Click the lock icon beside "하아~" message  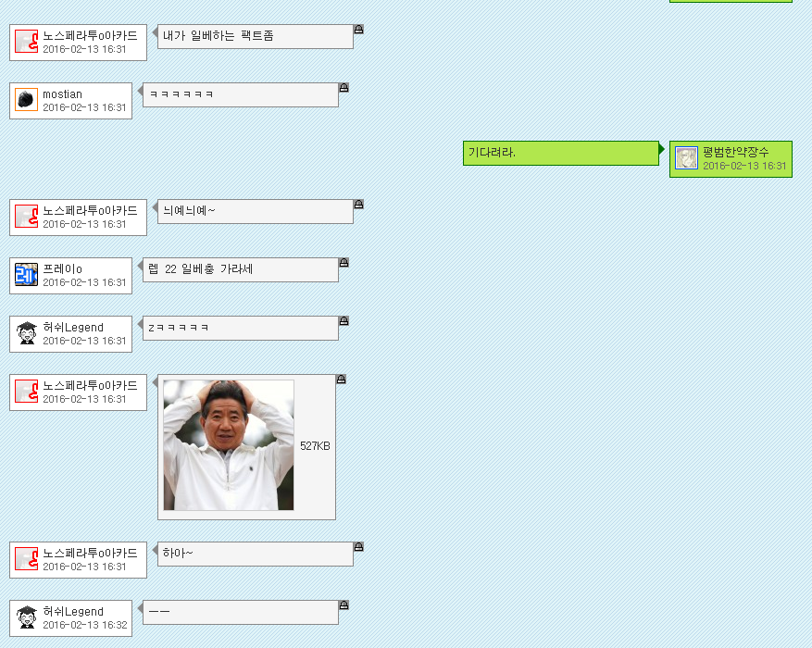click(x=358, y=547)
